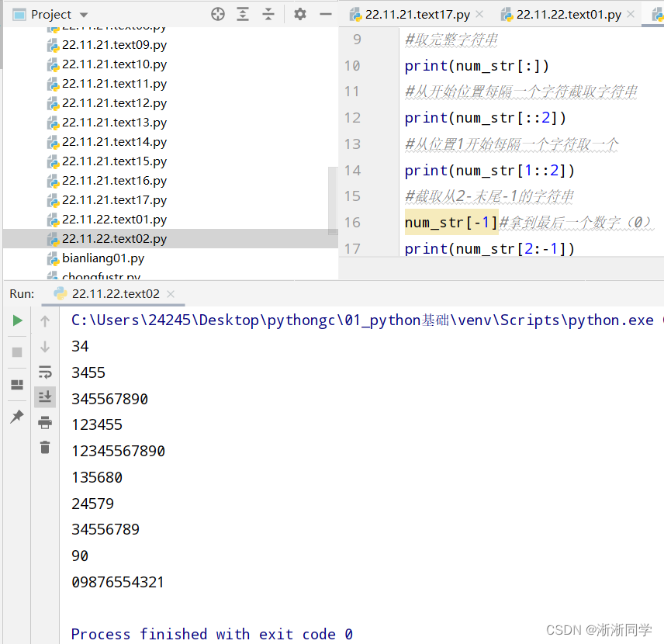The height and width of the screenshot is (644, 664).
Task: Select 22.11.21.text15.py in Project tree
Action: 114,161
